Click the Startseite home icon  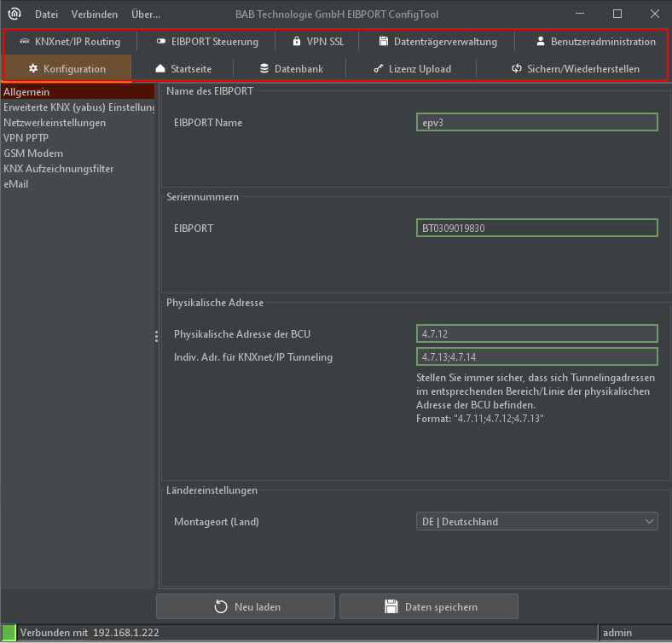(x=159, y=69)
